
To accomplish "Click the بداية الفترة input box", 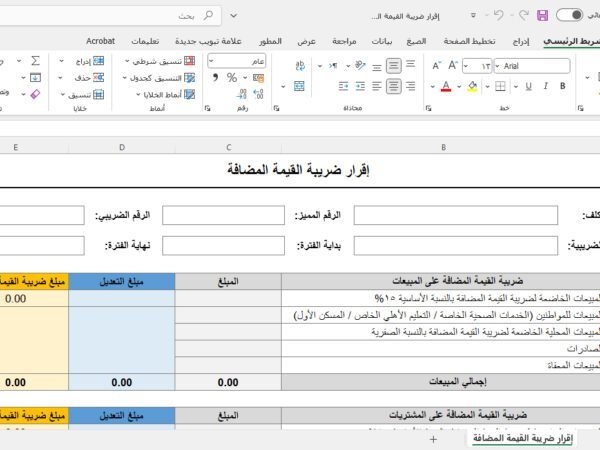I will click(223, 246).
